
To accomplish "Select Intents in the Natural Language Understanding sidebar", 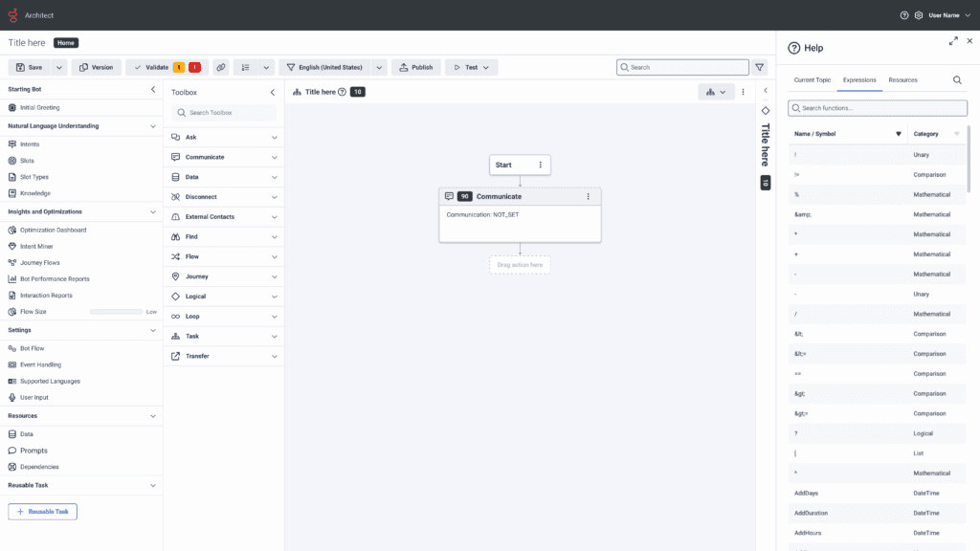I will tap(33, 143).
